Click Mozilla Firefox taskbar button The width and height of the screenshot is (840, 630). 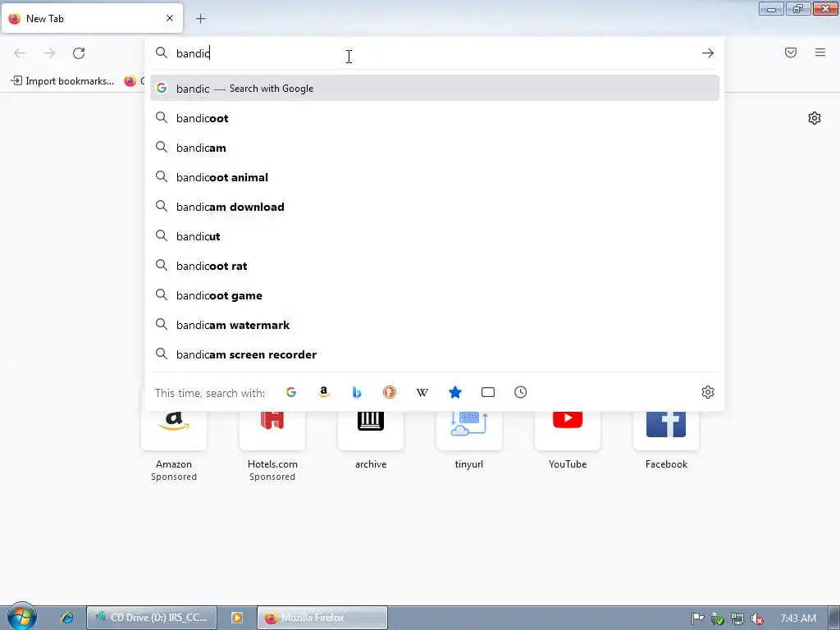pyautogui.click(x=322, y=618)
